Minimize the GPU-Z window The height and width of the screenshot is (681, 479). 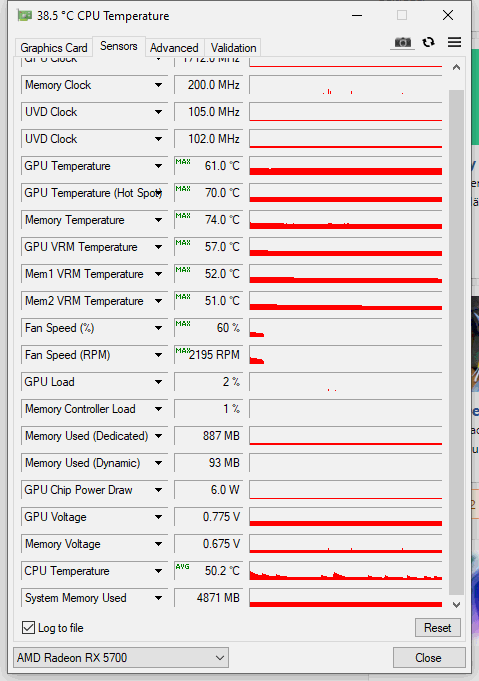coord(357,16)
